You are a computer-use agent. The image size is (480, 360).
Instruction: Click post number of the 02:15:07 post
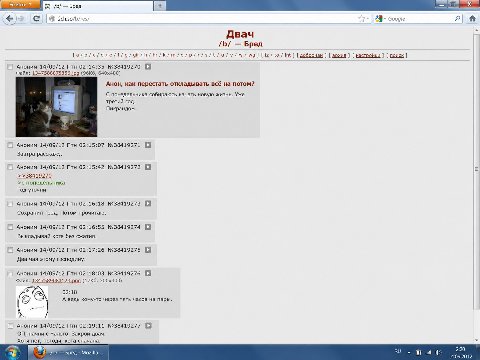pos(124,145)
